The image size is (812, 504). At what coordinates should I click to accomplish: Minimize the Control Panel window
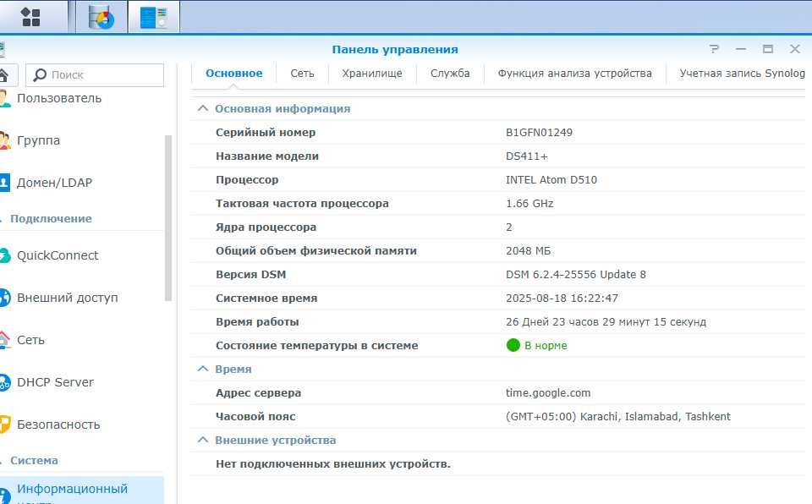[741, 49]
